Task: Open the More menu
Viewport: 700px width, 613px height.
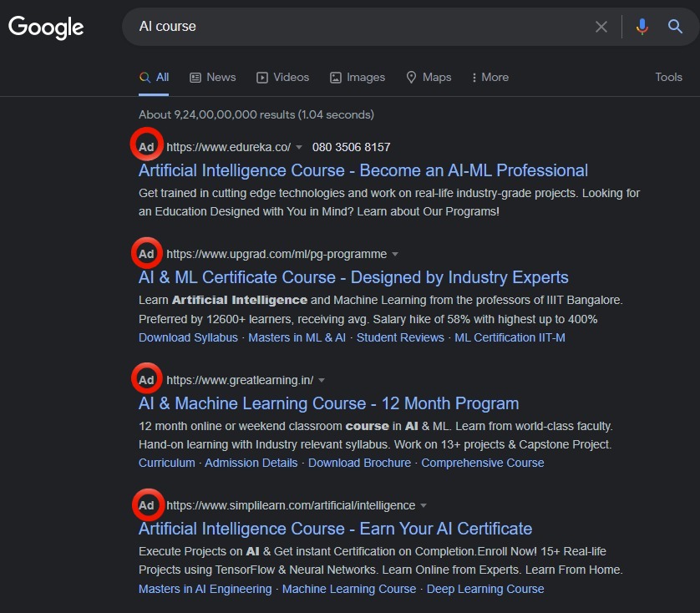Action: point(490,77)
